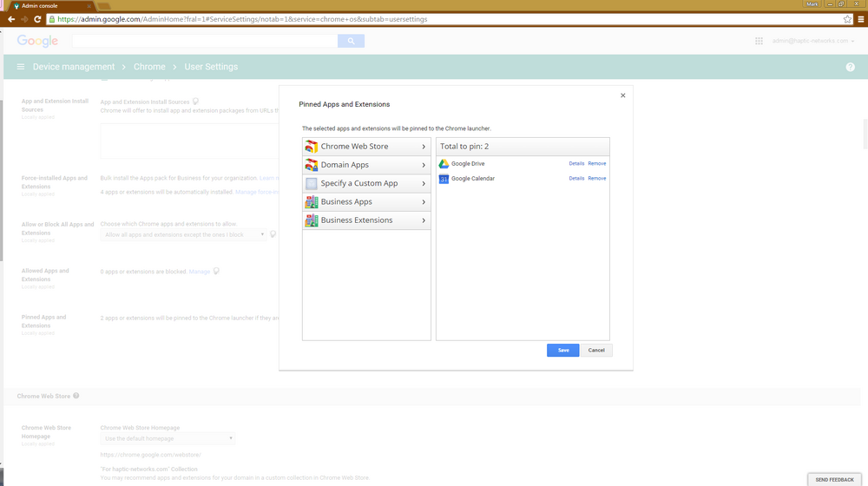Select the Admin console tab

pos(49,6)
